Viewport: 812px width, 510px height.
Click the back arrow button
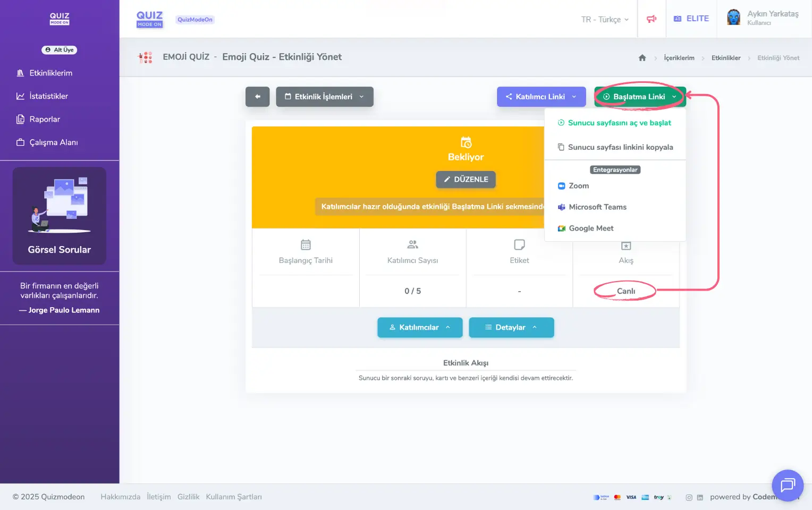[x=257, y=97]
